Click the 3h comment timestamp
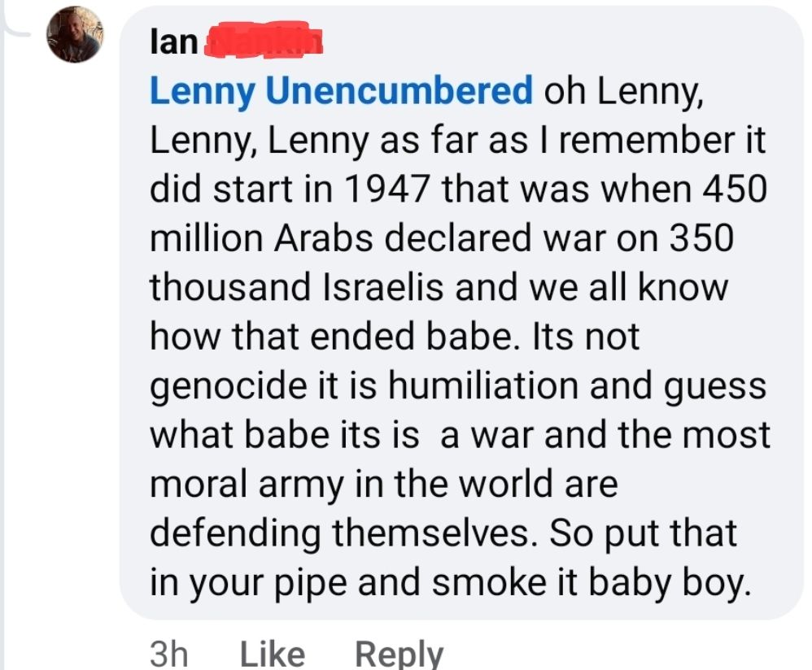Image resolution: width=812 pixels, height=670 pixels. pos(169,654)
